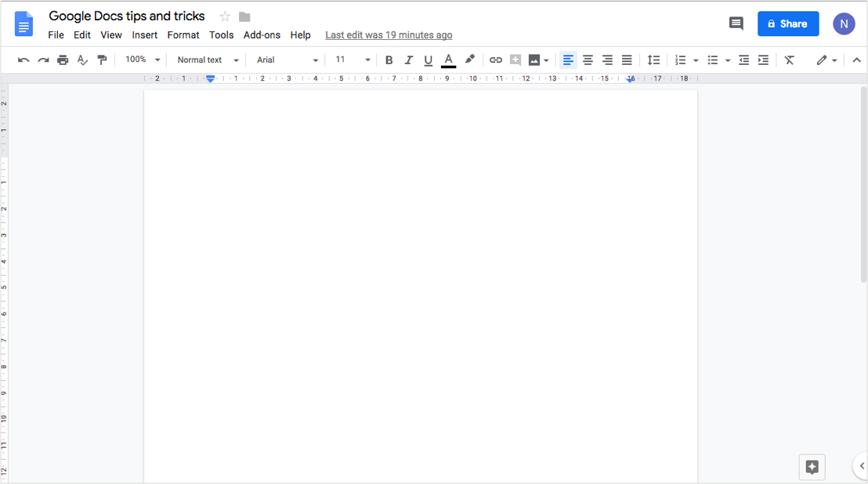
Task: Click the Undo arrow icon
Action: click(x=24, y=60)
